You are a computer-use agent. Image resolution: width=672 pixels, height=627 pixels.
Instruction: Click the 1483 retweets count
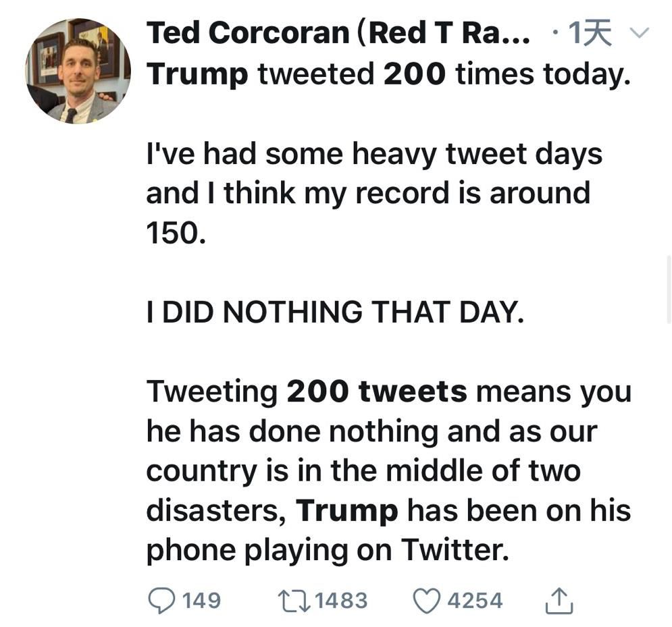(x=341, y=600)
